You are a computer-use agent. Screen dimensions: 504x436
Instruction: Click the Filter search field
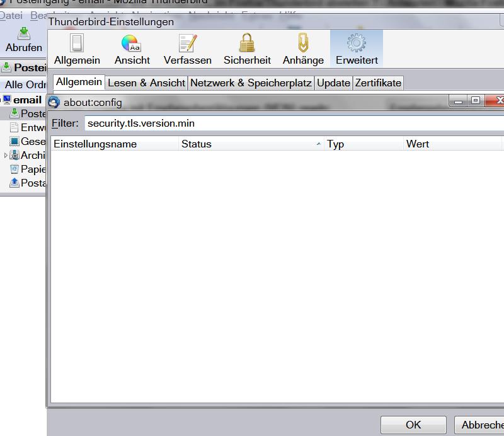point(294,123)
